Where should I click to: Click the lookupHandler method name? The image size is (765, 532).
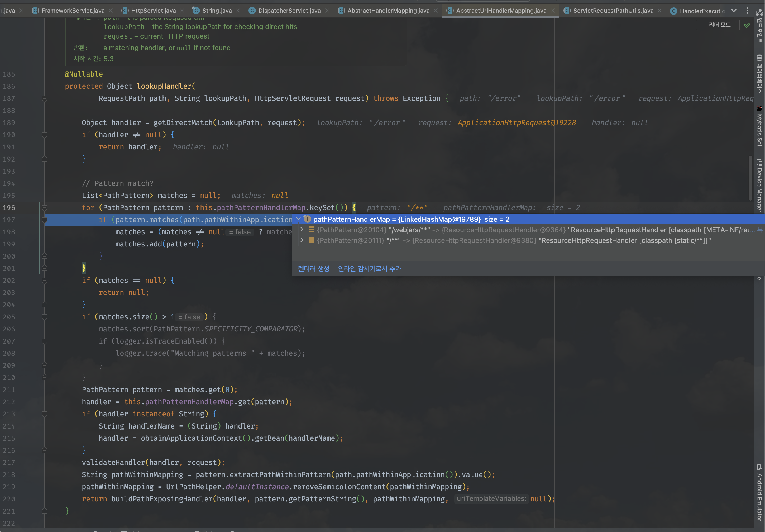pos(164,86)
